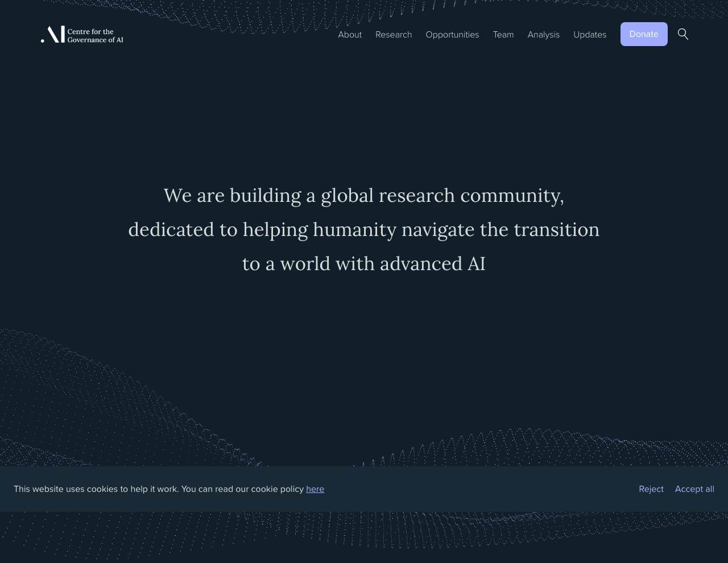728x563 pixels.
Task: Select Analysis in the navigation bar
Action: (x=544, y=35)
